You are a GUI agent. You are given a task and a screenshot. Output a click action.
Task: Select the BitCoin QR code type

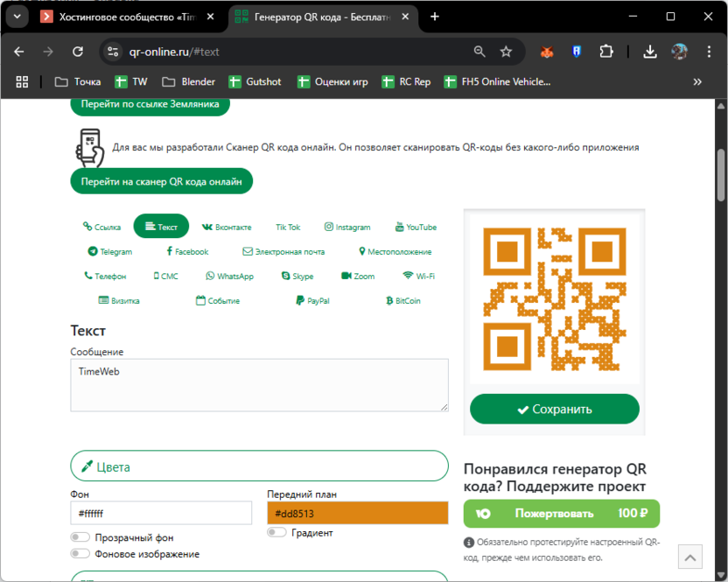coord(402,300)
